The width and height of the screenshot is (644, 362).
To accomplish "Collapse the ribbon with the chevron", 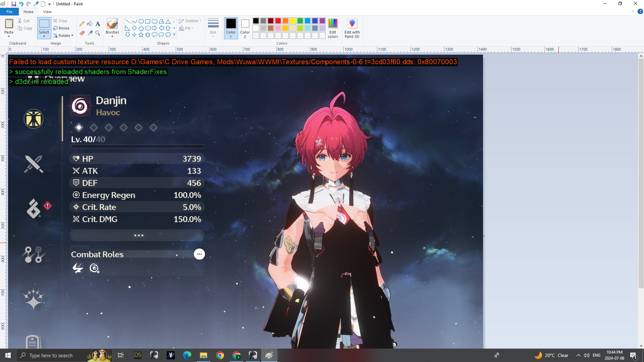I will (x=633, y=11).
